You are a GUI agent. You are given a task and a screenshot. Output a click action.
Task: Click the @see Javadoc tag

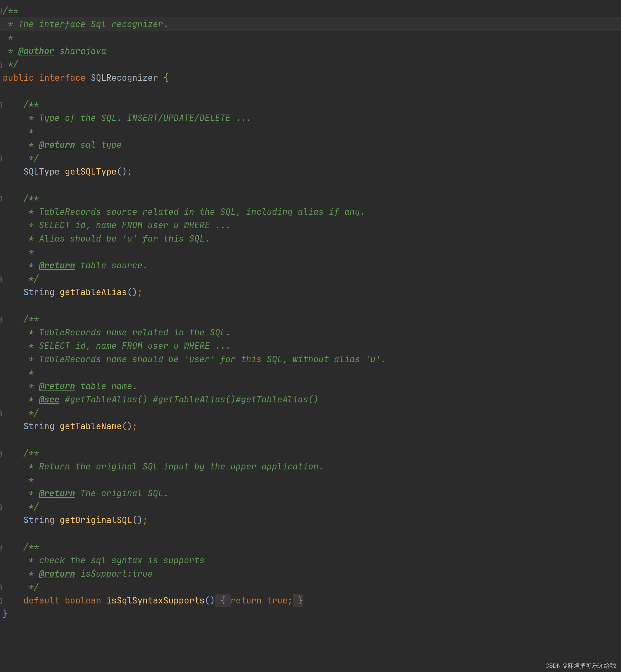coord(49,400)
